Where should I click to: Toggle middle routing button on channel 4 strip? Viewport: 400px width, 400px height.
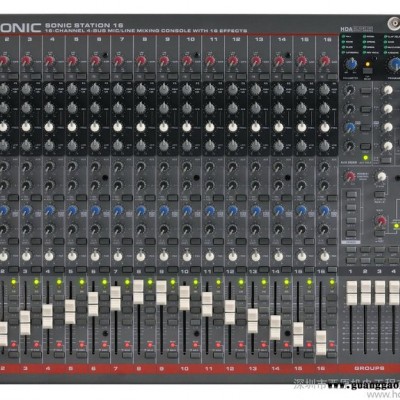tap(59, 310)
